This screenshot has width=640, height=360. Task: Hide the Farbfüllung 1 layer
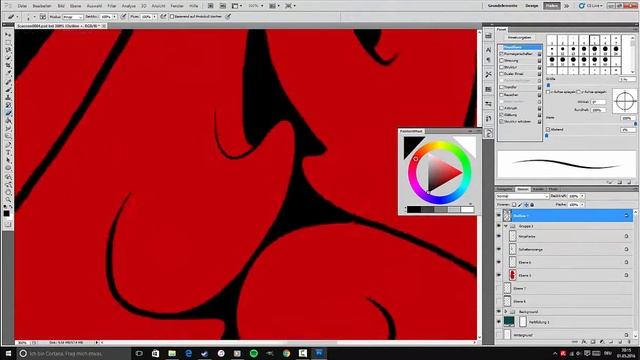point(498,322)
